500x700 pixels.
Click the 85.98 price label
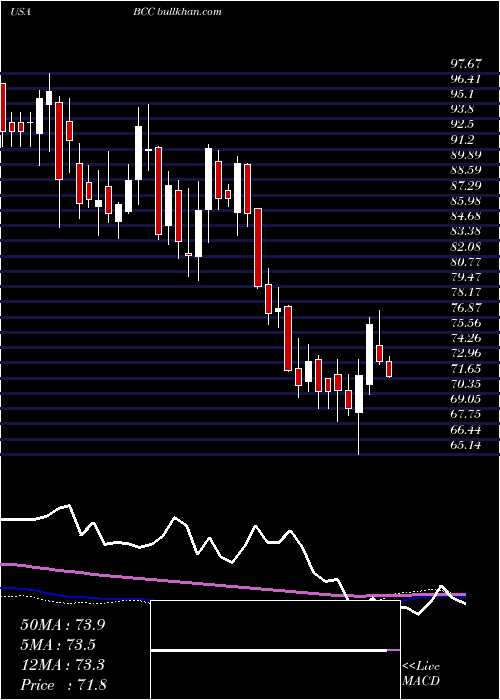pos(466,201)
